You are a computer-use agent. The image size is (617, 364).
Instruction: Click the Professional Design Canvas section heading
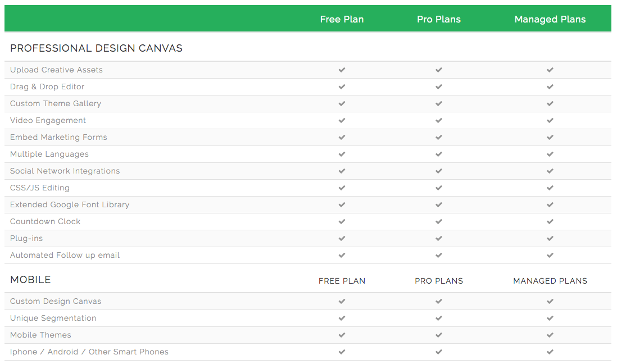tap(96, 48)
